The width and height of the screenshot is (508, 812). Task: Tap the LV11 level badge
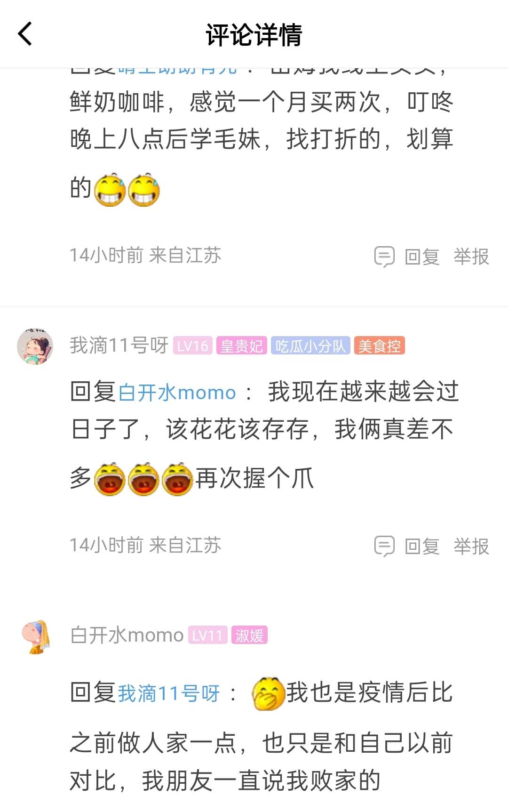pyautogui.click(x=207, y=635)
